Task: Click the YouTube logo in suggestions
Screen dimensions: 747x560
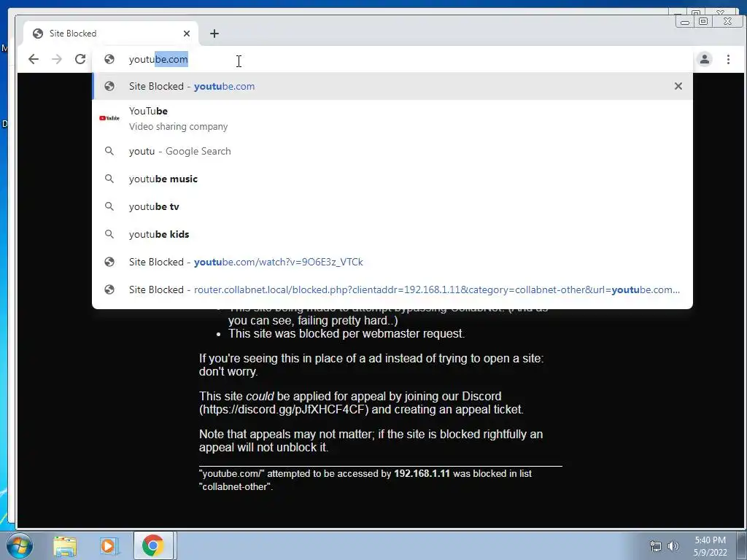Action: tap(109, 118)
